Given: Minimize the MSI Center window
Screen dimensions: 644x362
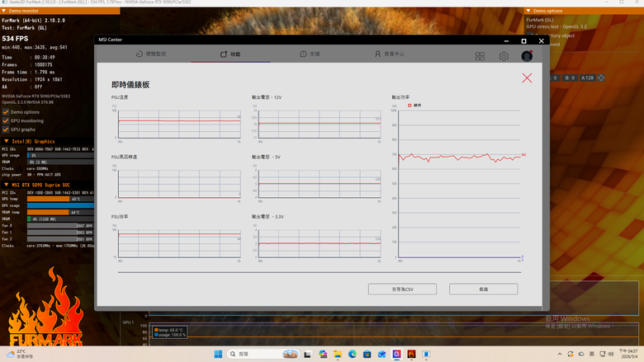Looking at the screenshot, I should (x=506, y=40).
